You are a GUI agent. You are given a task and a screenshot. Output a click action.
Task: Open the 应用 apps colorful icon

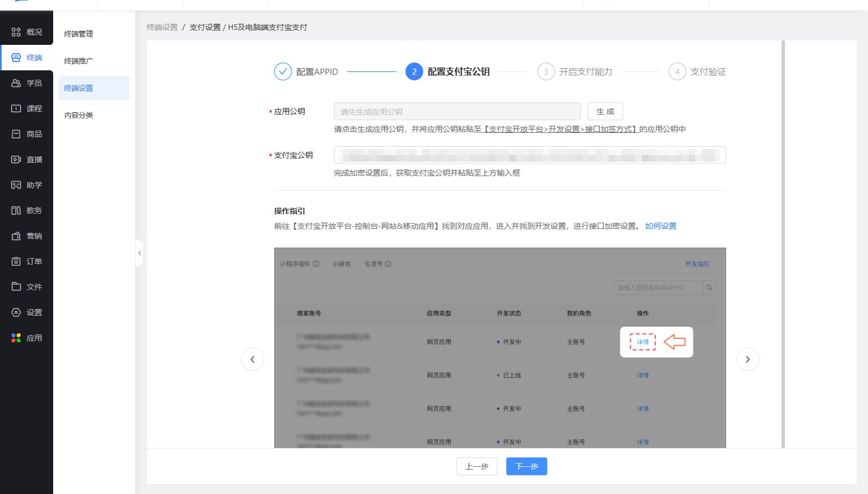[16, 338]
